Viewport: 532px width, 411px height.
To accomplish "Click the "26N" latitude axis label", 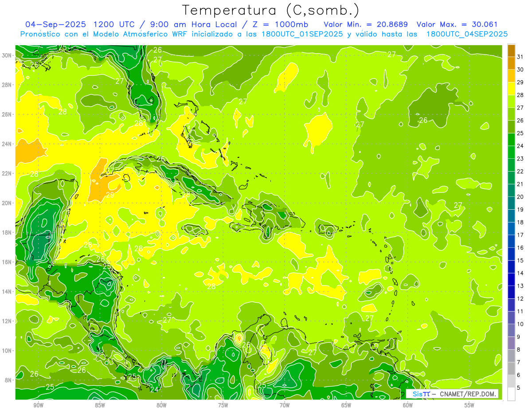I will [x=7, y=114].
